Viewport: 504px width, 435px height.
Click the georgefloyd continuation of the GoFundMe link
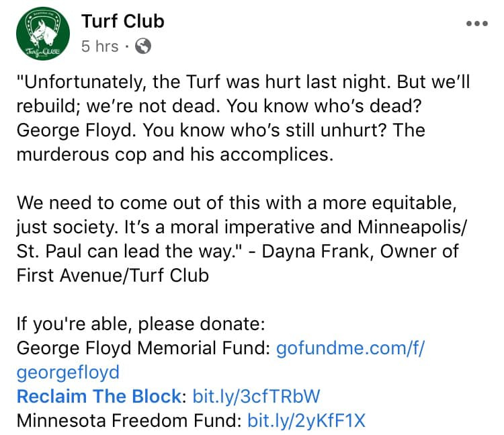[x=68, y=372]
